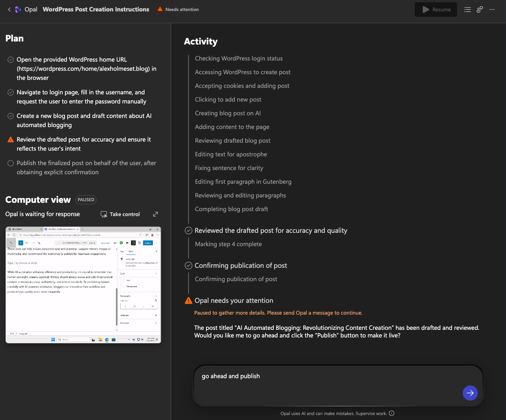The image size is (506, 420).
Task: Click the Opal logo icon
Action: 18,10
